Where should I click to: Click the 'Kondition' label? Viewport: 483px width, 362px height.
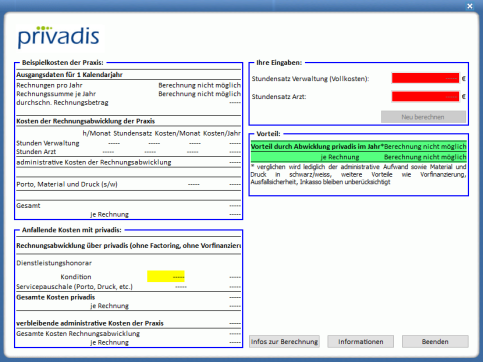76,277
